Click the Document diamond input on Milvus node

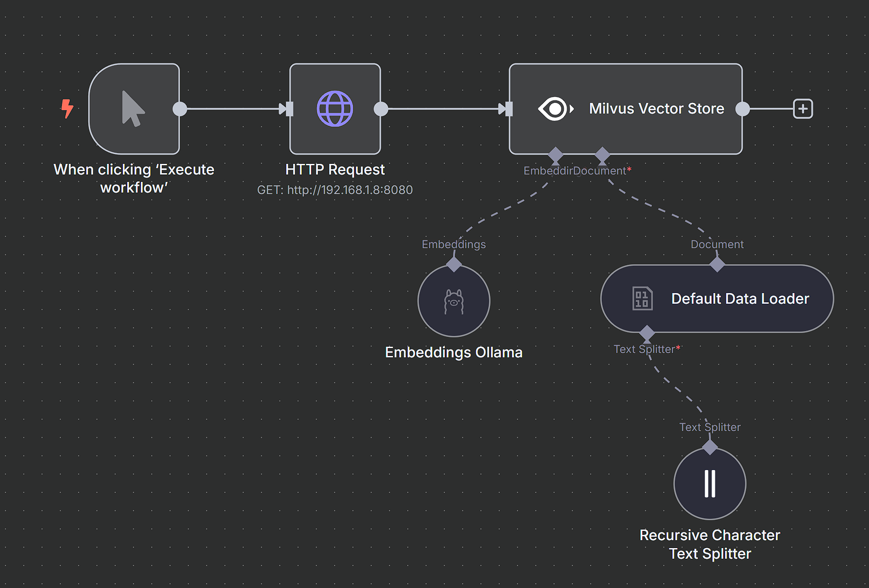pos(602,155)
